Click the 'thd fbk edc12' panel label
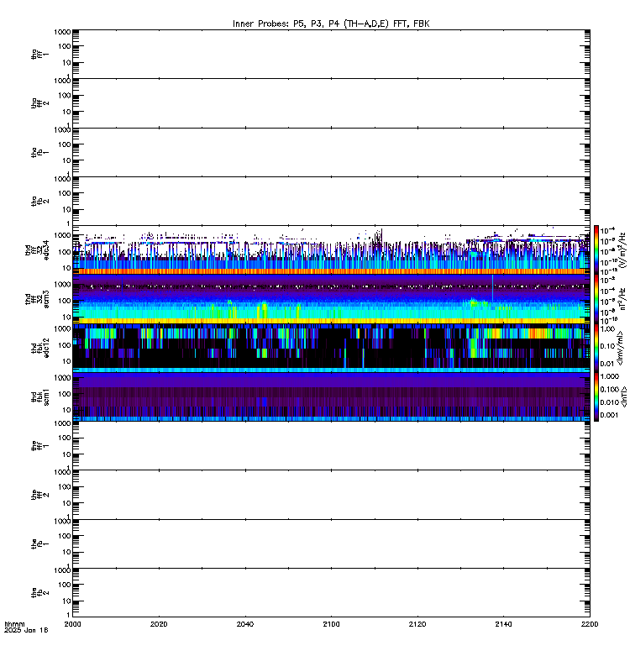 point(39,348)
